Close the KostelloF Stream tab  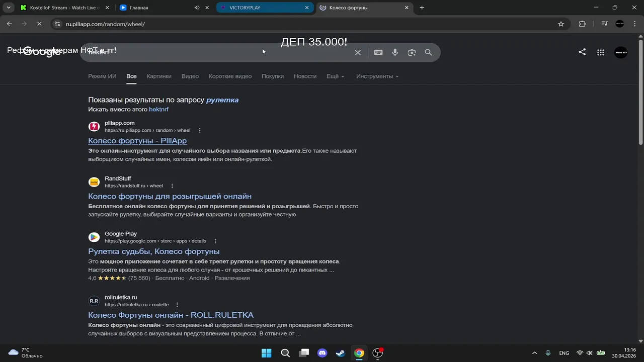click(107, 8)
